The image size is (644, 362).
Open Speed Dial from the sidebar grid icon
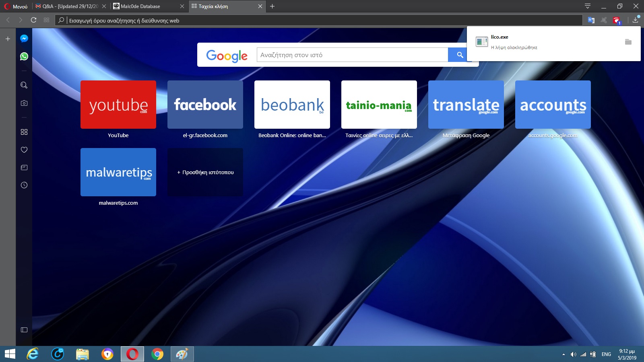[x=24, y=132]
